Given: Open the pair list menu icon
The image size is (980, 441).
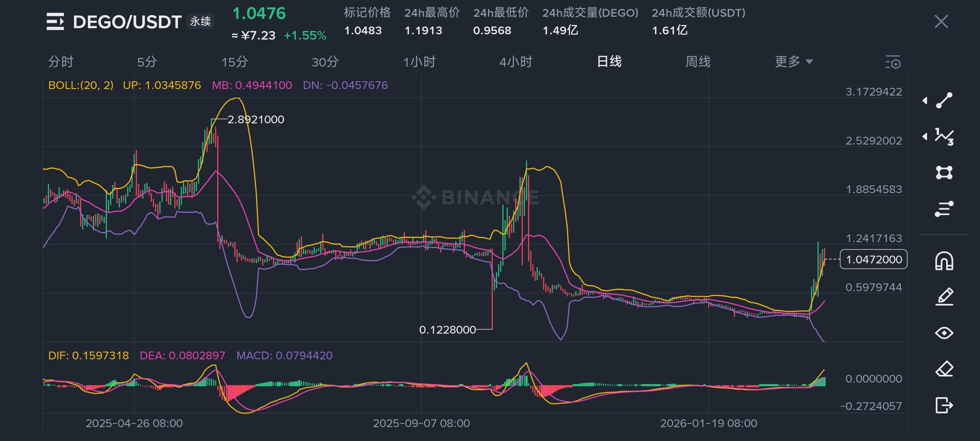Looking at the screenshot, I should (55, 22).
